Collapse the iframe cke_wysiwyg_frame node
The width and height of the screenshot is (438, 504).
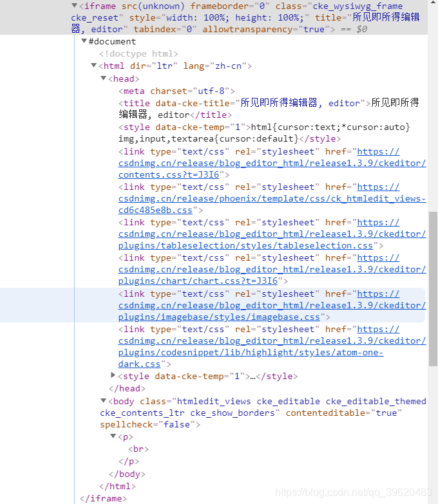coord(74,5)
